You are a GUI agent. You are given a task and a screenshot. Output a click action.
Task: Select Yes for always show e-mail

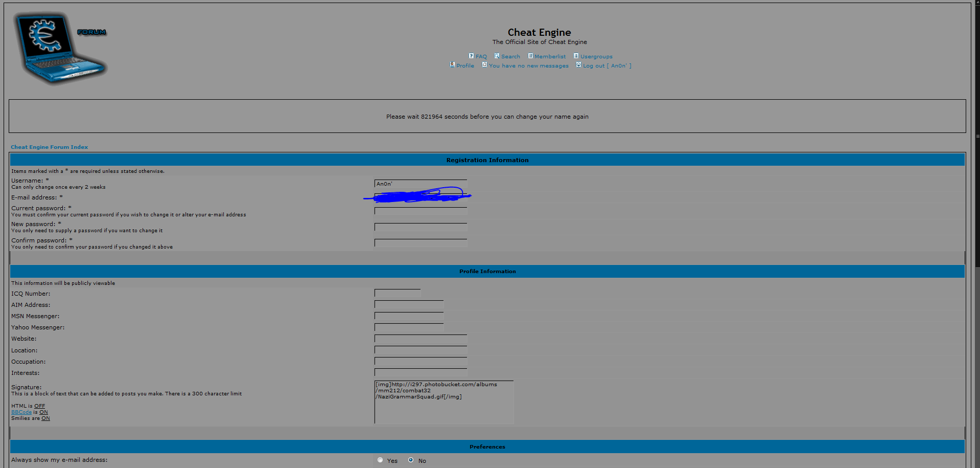380,460
